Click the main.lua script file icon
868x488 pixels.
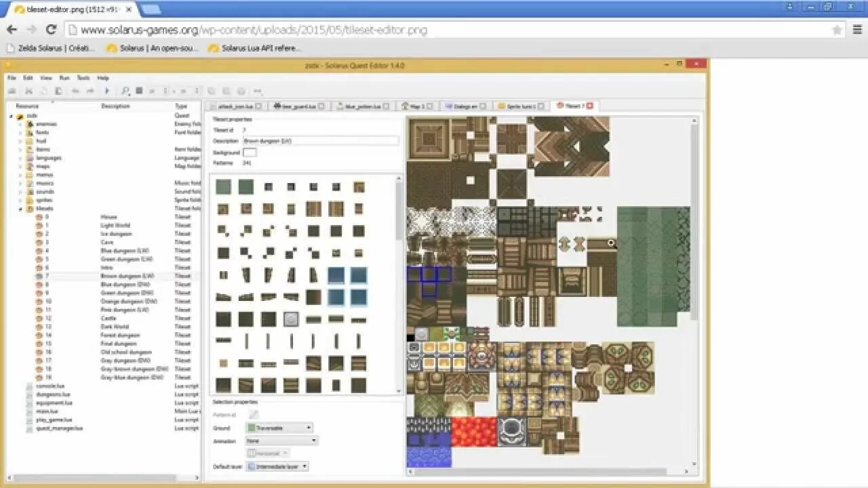click(x=30, y=411)
